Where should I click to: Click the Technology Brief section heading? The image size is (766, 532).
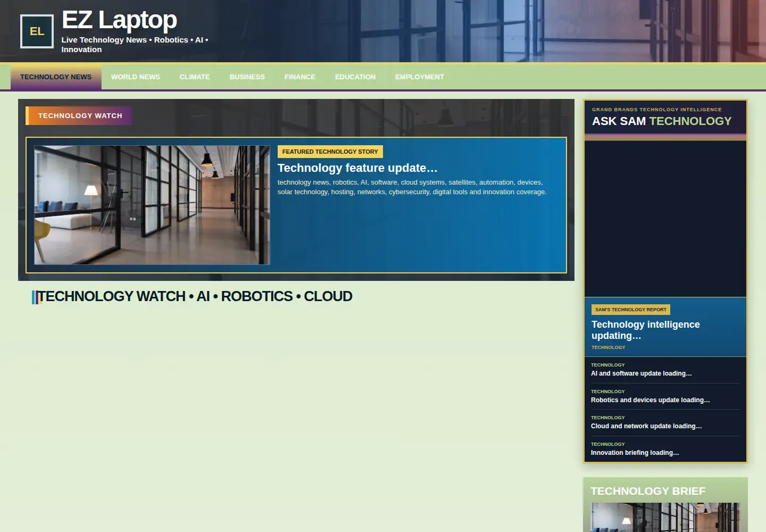coord(648,491)
